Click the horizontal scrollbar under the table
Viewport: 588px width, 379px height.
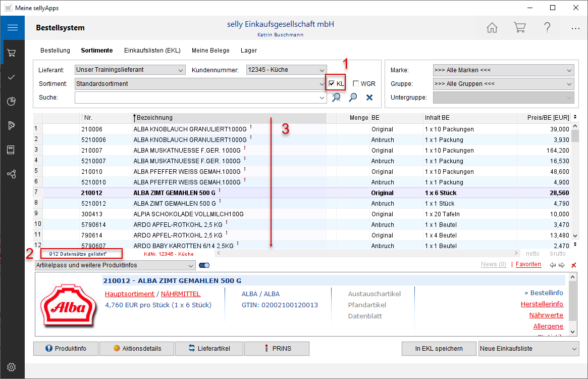click(367, 253)
